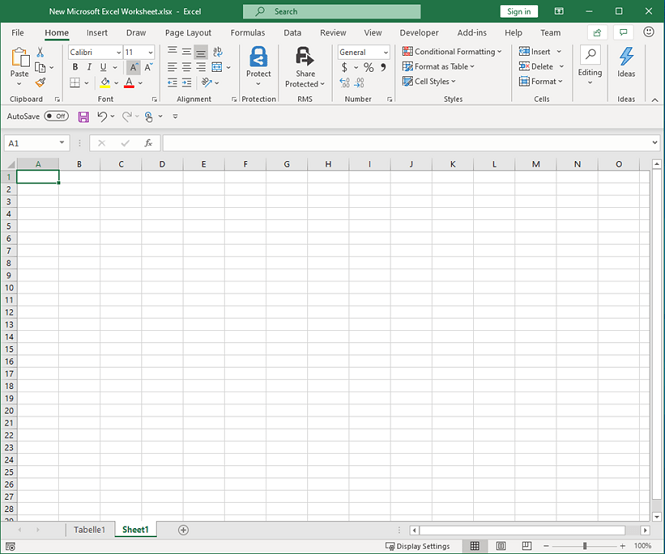Click the Sign in button
This screenshot has height=554, width=665.
519,11
